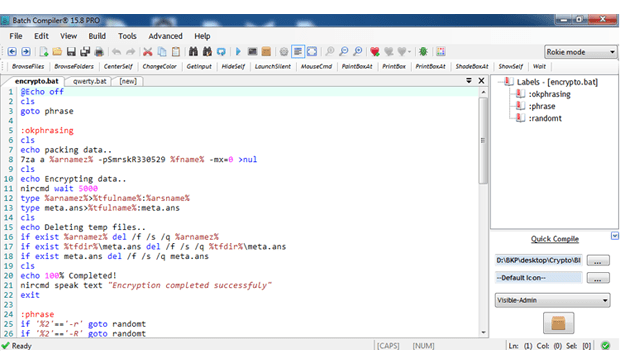Insert the MouseCmd command
The height and width of the screenshot is (364, 620).
coord(316,66)
